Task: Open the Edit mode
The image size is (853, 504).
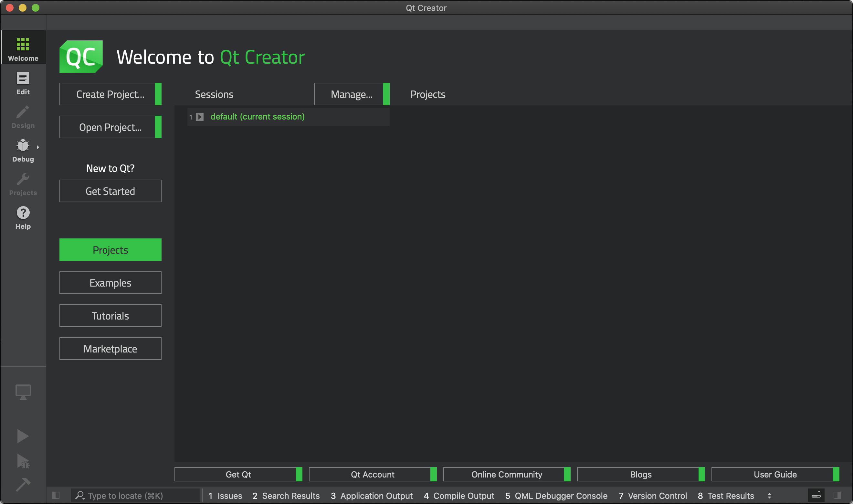Action: coord(23,82)
